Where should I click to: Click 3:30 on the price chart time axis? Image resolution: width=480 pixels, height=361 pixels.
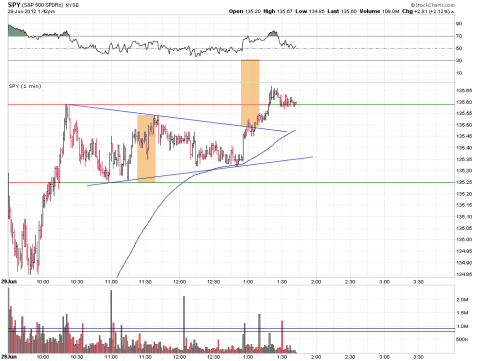pyautogui.click(x=418, y=282)
